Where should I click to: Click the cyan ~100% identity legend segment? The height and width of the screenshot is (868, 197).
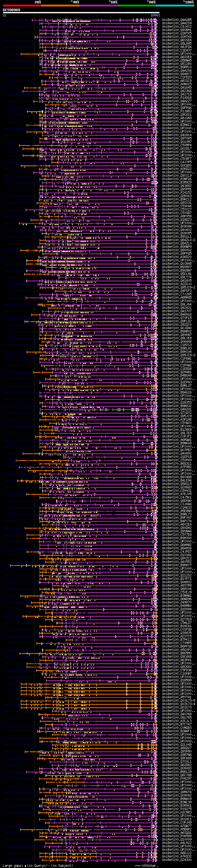coord(175,6)
